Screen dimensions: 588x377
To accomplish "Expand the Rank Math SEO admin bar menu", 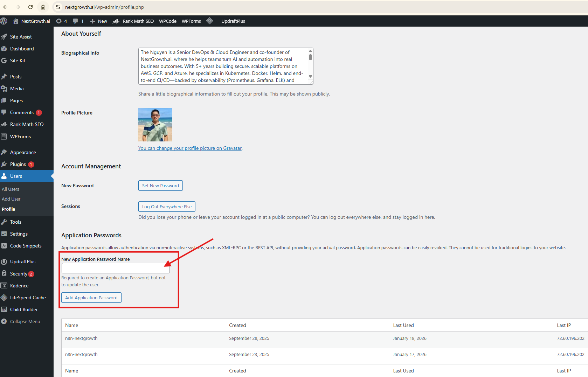I will tap(133, 21).
